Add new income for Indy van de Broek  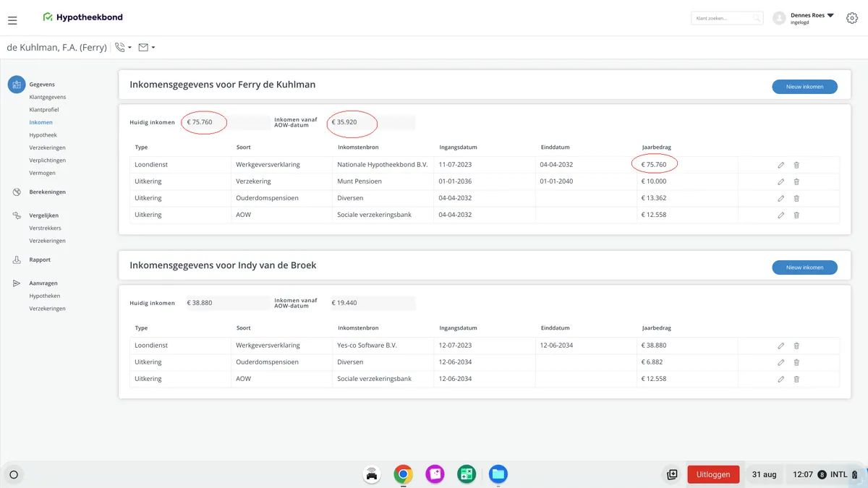click(805, 267)
